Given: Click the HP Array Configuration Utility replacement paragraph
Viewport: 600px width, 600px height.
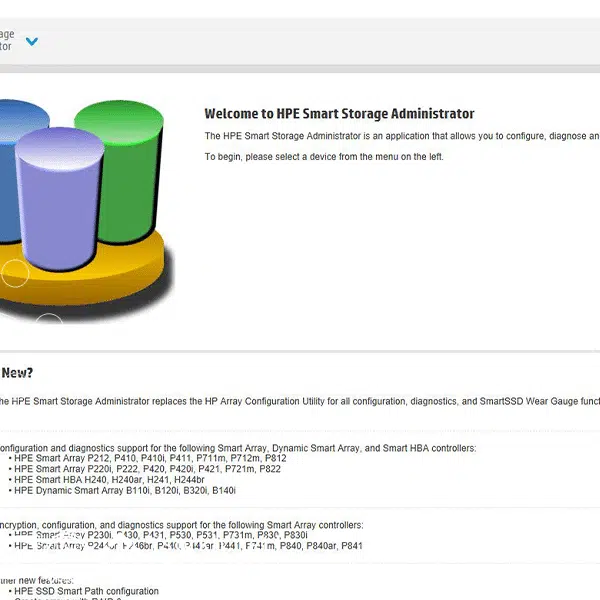Looking at the screenshot, I should (300, 401).
